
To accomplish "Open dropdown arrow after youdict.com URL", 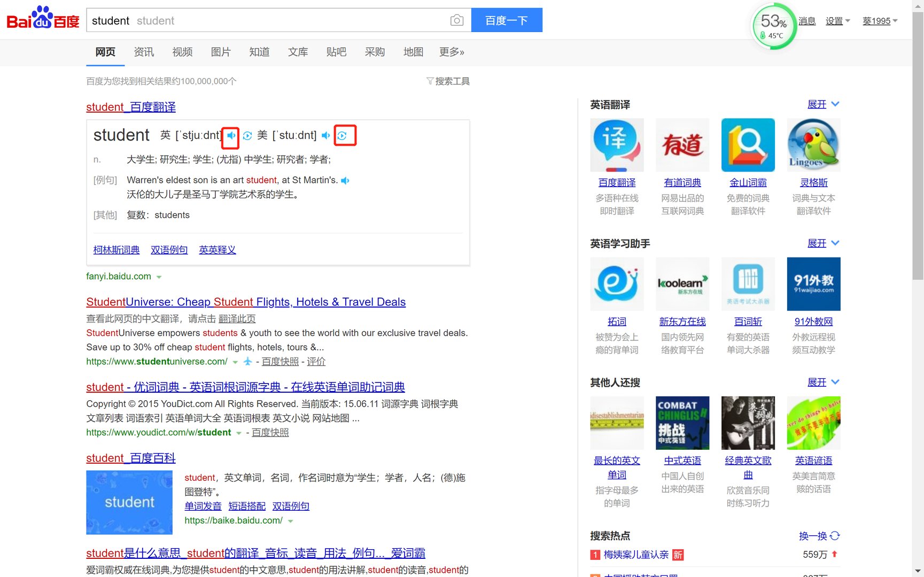I will 239,433.
